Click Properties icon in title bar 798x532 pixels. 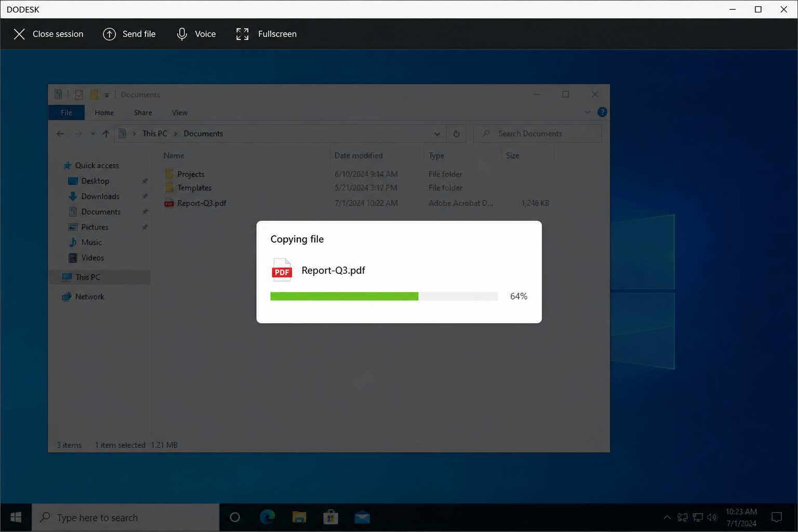(79, 95)
